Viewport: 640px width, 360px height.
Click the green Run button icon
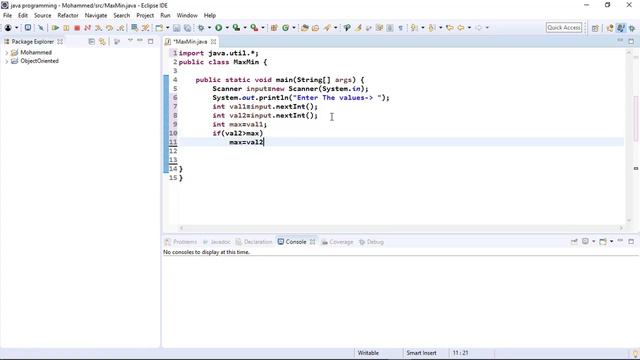(x=219, y=28)
